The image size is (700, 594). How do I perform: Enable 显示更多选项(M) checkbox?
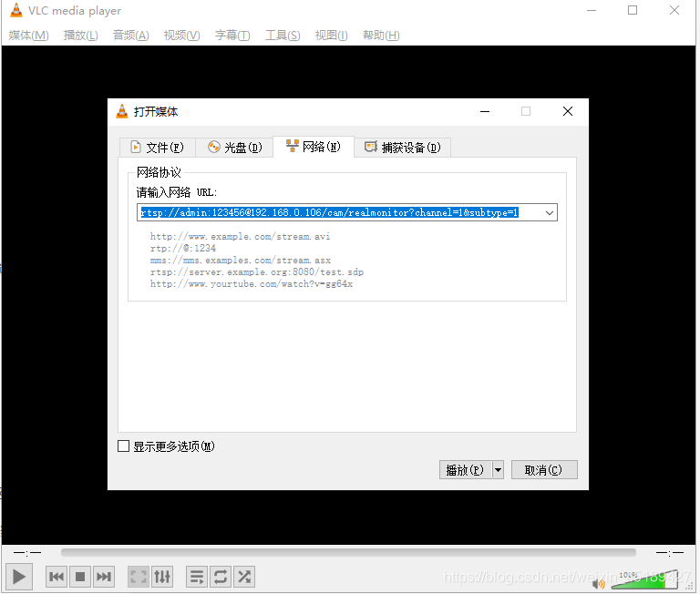[x=123, y=445]
